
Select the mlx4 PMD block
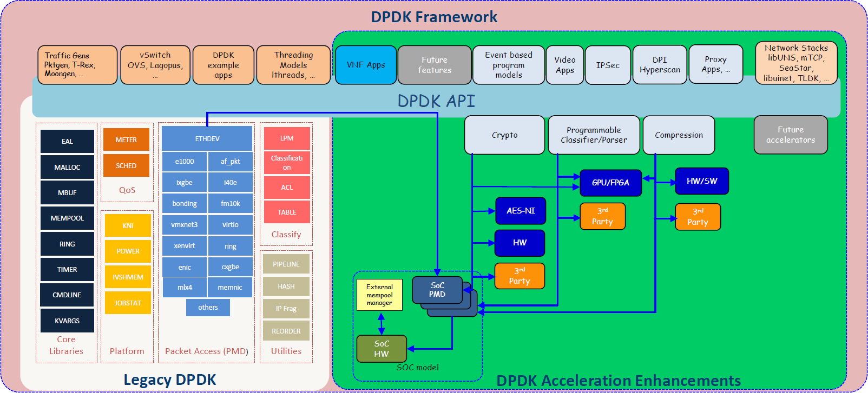click(185, 288)
